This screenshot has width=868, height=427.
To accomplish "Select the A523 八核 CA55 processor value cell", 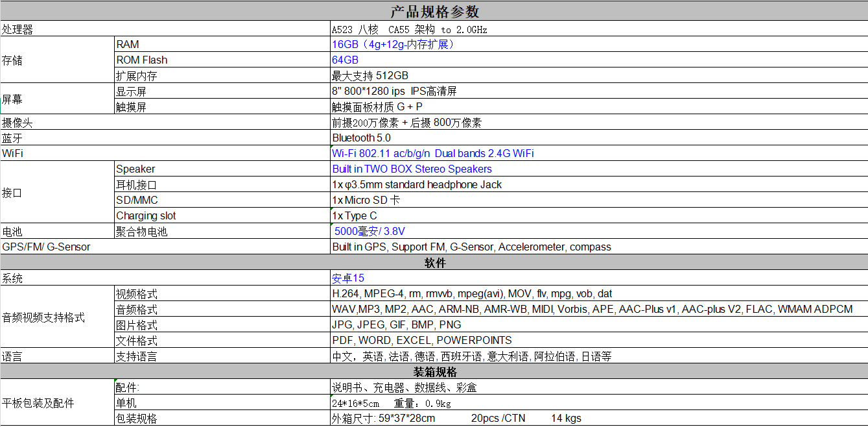I will click(x=599, y=29).
